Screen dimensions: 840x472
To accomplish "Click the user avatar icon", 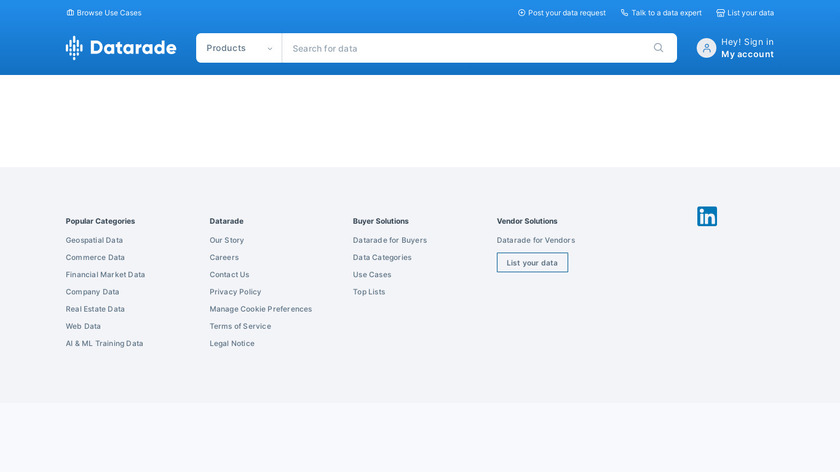I will pos(706,48).
